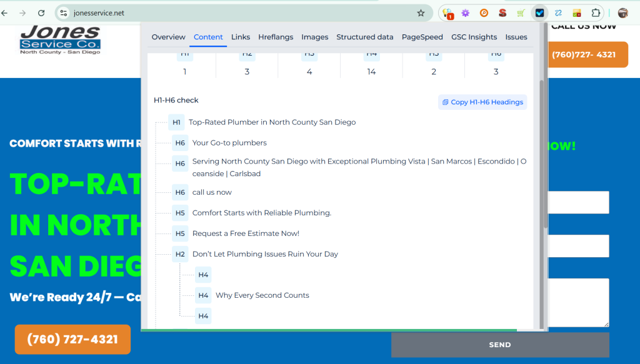Screen dimensions: 640x364
Task: Open the browser Extensions puzzle menu
Action: (596, 13)
